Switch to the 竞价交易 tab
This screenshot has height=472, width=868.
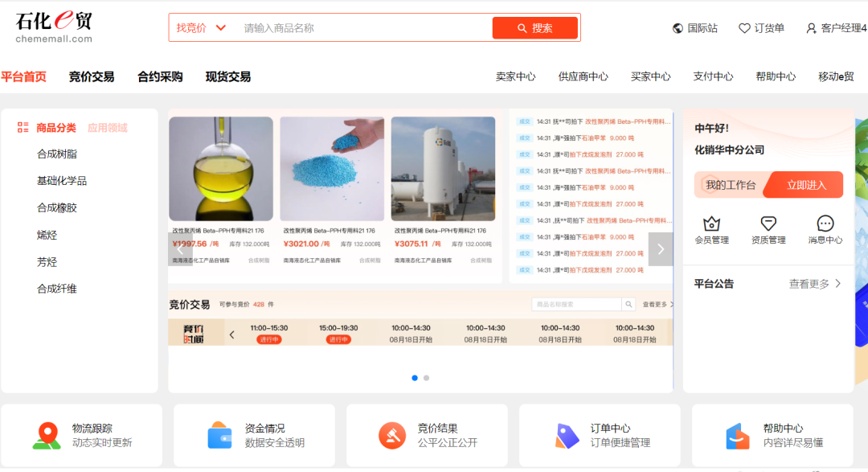click(92, 77)
